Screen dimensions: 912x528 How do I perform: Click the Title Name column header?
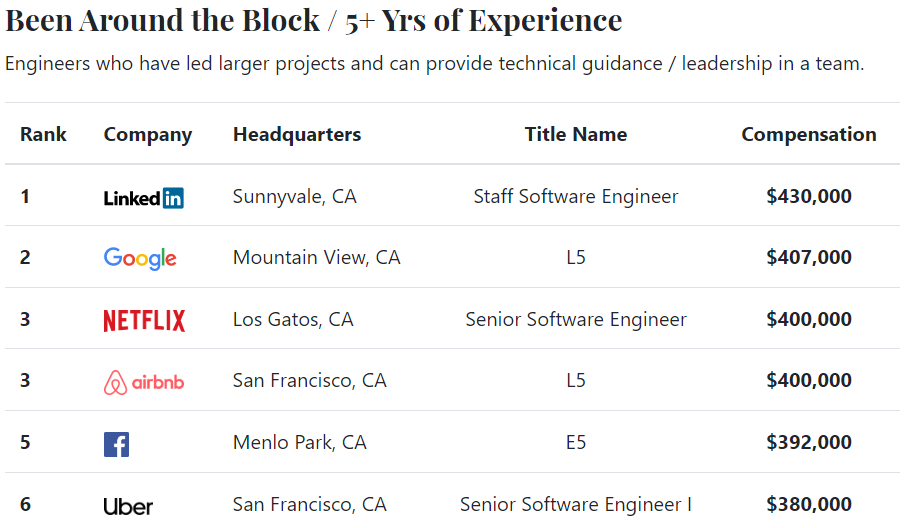point(576,134)
